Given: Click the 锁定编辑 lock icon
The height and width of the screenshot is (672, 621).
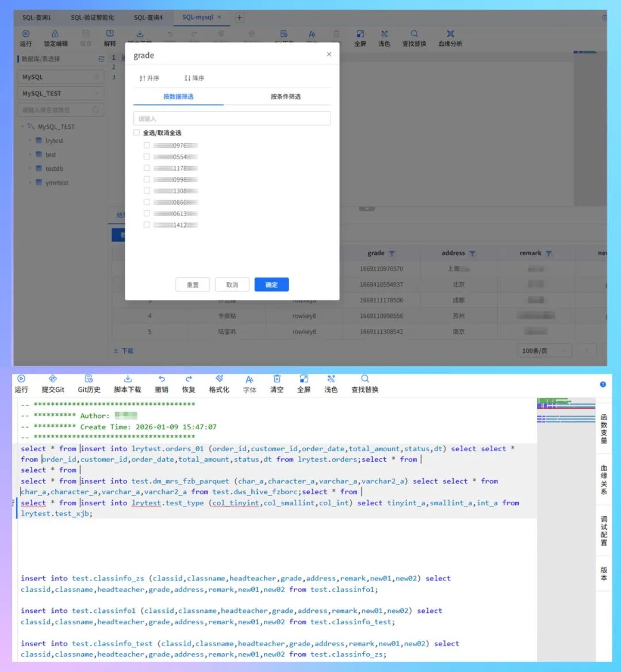Looking at the screenshot, I should click(x=55, y=34).
